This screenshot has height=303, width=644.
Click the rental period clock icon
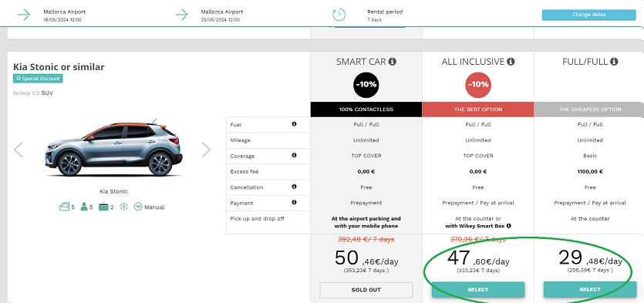(x=339, y=15)
